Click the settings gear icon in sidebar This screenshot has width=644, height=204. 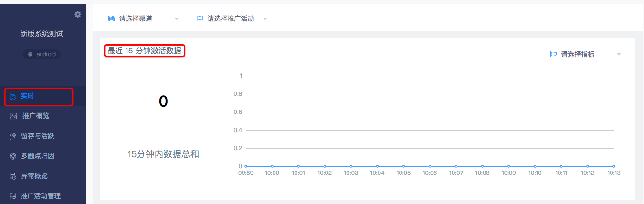pyautogui.click(x=78, y=15)
